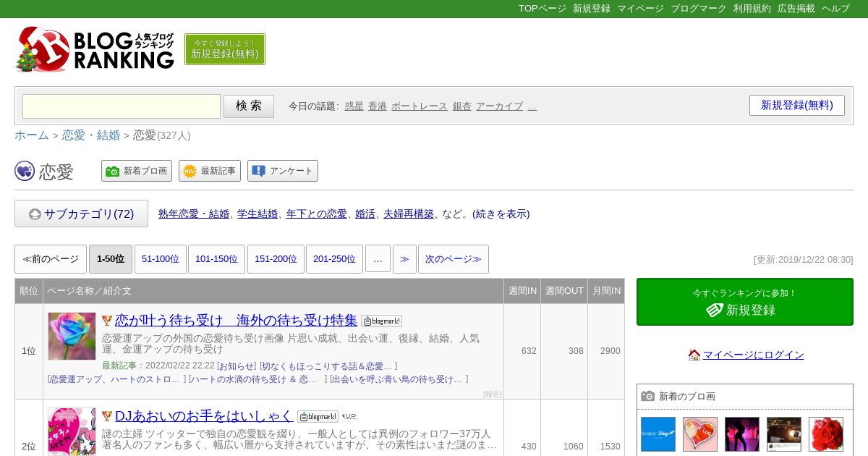Click the マイページにログイン link
868x456 pixels.
[754, 355]
